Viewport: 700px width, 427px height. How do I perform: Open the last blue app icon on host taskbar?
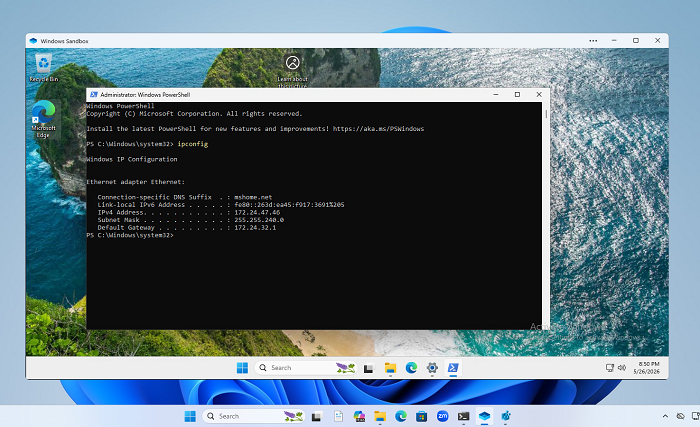point(505,416)
